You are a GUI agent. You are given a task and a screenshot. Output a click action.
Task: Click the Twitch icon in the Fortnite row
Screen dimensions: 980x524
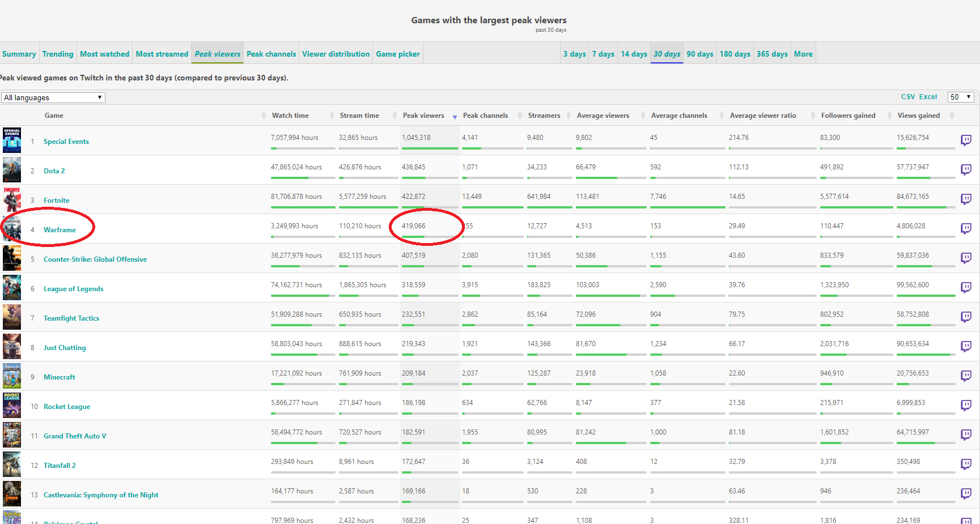(x=966, y=199)
